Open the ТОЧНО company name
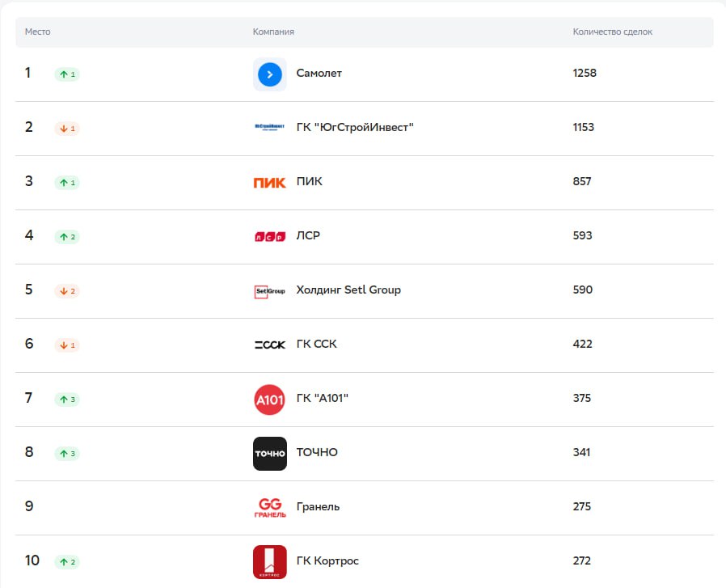The height and width of the screenshot is (588, 726). click(317, 452)
